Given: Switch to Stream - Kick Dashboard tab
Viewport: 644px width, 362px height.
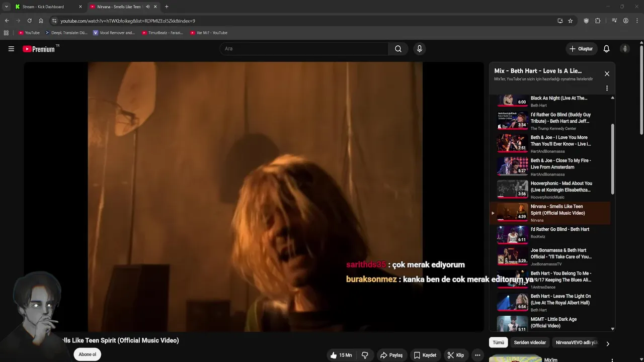Looking at the screenshot, I should pos(48,7).
